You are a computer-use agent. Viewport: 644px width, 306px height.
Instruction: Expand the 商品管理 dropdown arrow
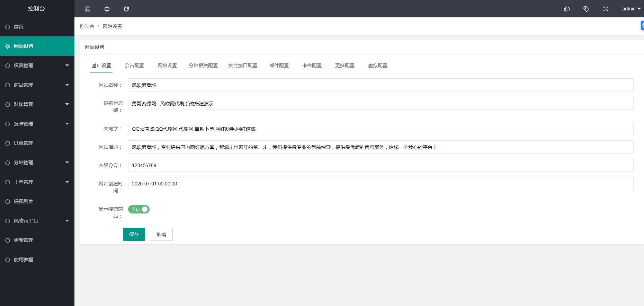(67, 85)
